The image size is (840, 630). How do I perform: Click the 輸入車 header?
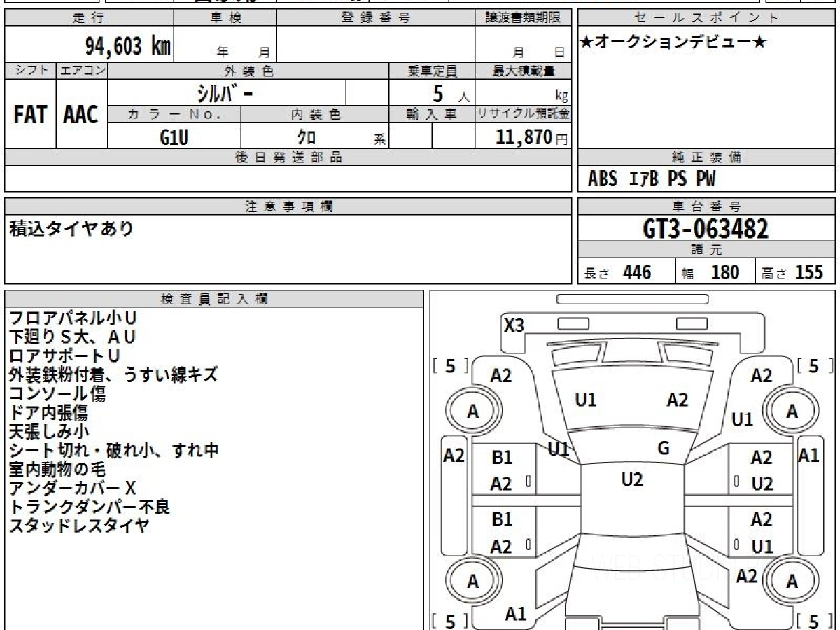point(433,114)
